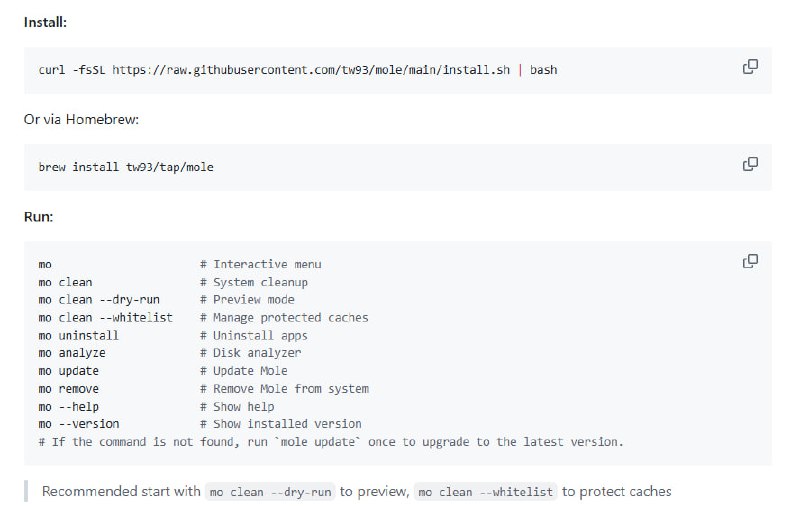This screenshot has height=507, width=800.
Task: Copy the curl install command
Action: tap(750, 67)
